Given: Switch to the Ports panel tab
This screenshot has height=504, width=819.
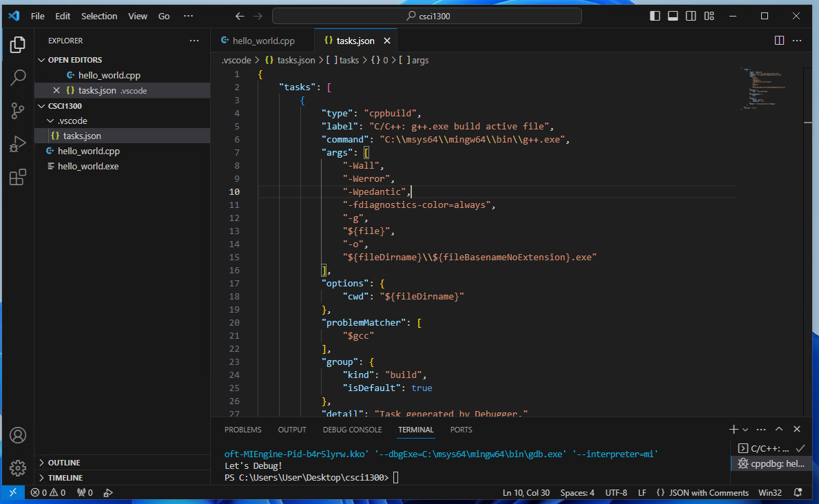Looking at the screenshot, I should click(461, 430).
